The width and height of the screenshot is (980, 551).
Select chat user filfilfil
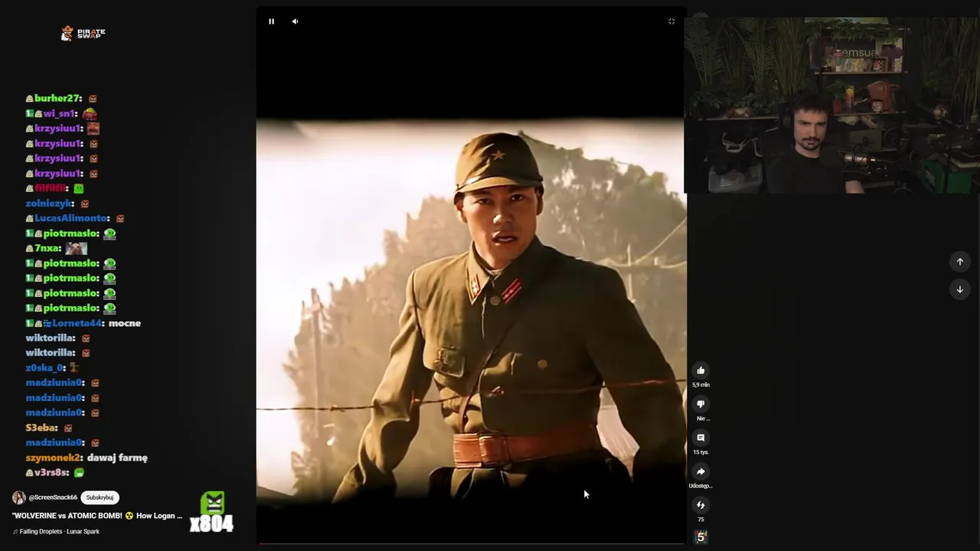(x=51, y=188)
